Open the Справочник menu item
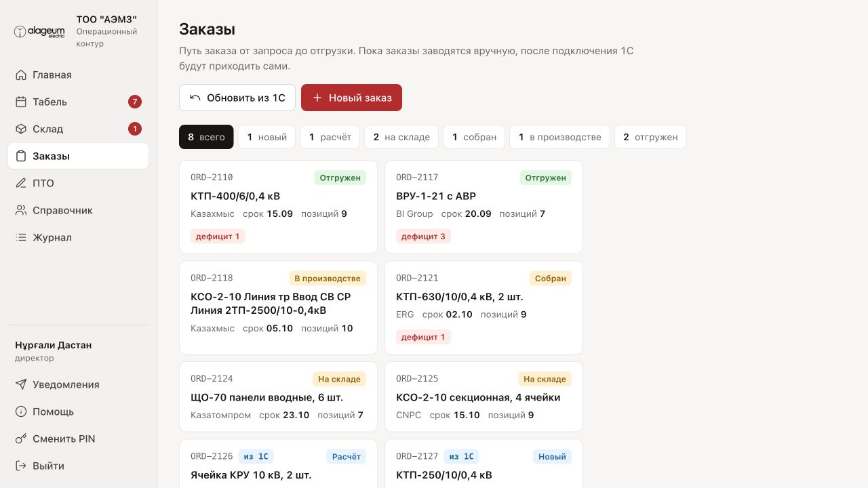868x488 pixels. (78, 210)
